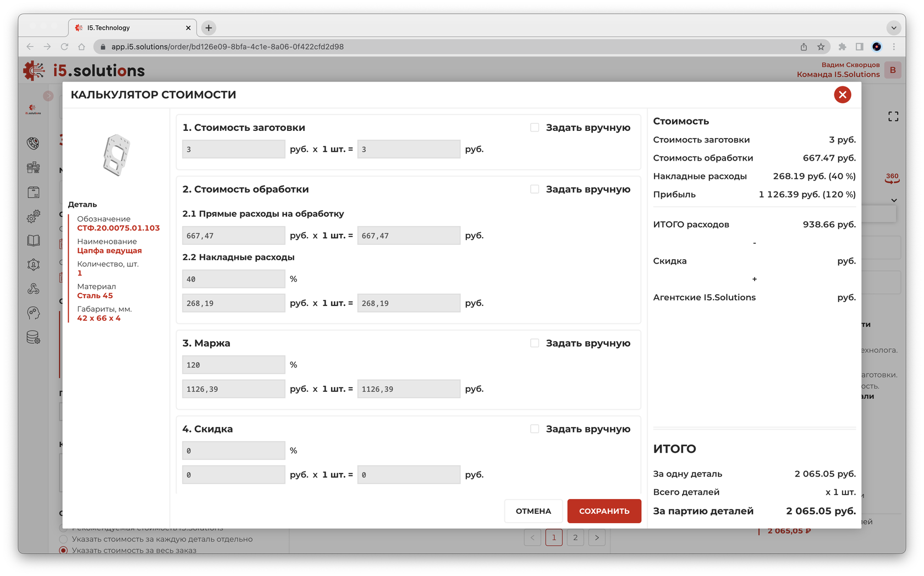Open tab search dropdown arrow
This screenshot has height=576, width=924.
pyautogui.click(x=894, y=28)
